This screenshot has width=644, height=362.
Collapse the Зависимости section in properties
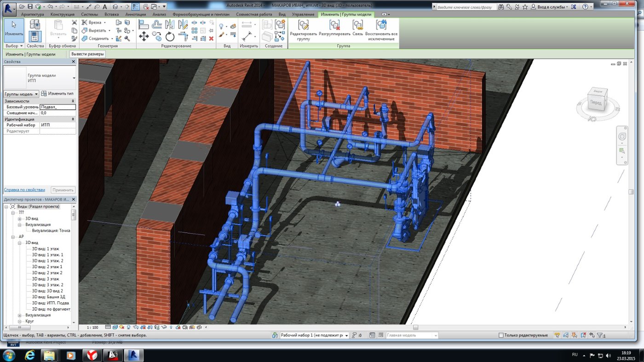click(x=73, y=101)
